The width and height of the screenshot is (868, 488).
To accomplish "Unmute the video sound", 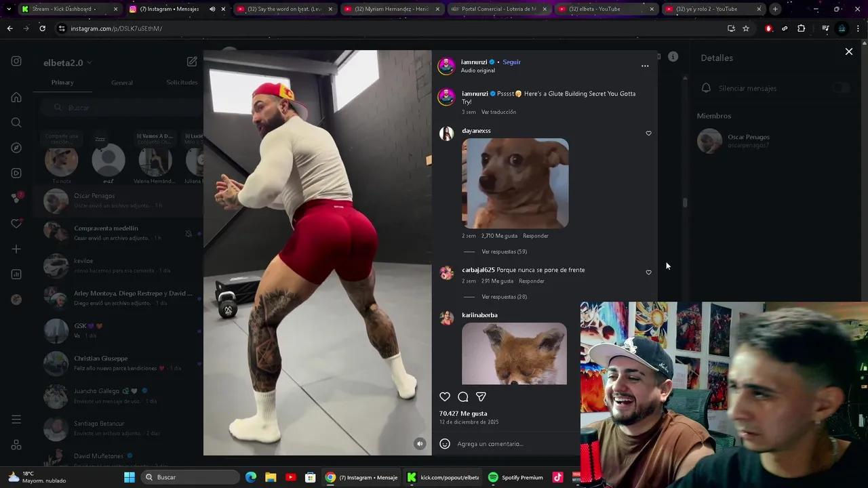I will pos(420,444).
